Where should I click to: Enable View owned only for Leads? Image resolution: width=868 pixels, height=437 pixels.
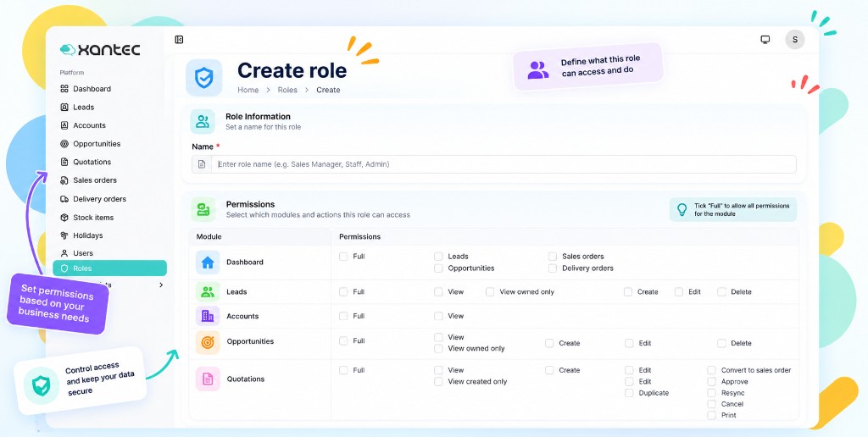pos(490,291)
